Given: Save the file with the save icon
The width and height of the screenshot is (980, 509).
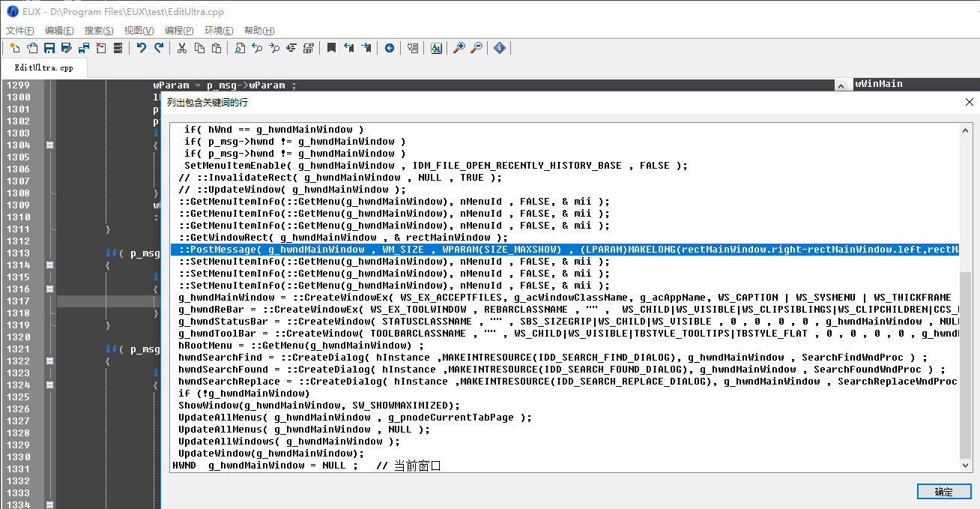Looking at the screenshot, I should (x=49, y=48).
